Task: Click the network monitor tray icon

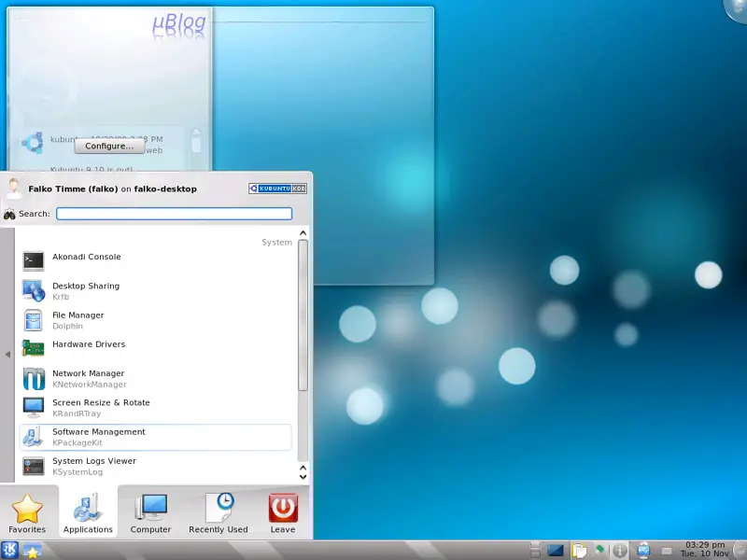Action: [643, 551]
